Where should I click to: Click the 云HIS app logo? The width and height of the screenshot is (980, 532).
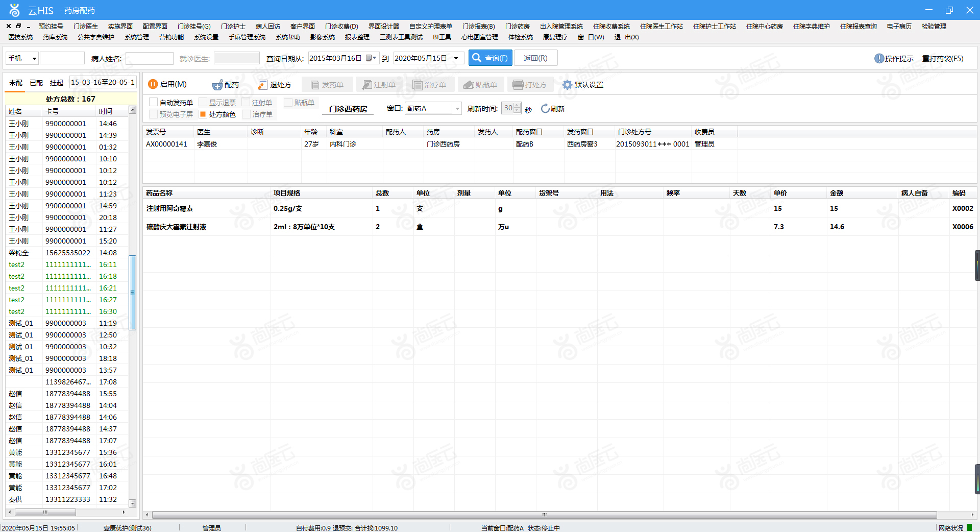tap(14, 10)
